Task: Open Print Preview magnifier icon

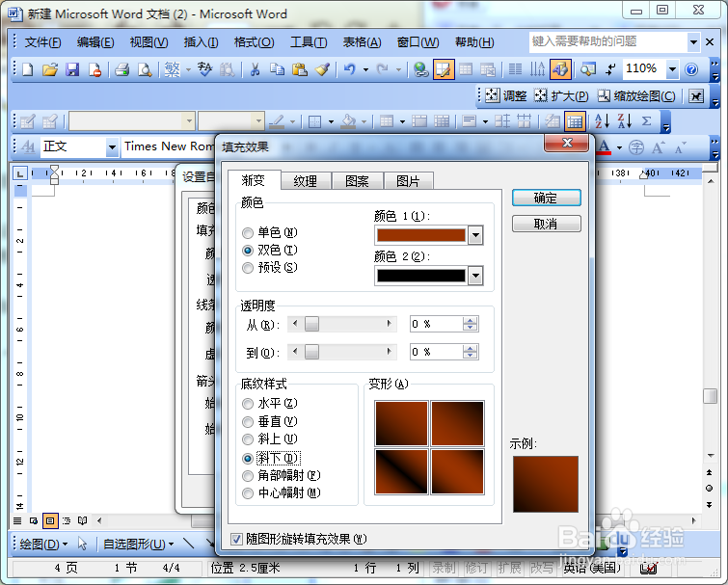Action: [x=145, y=69]
